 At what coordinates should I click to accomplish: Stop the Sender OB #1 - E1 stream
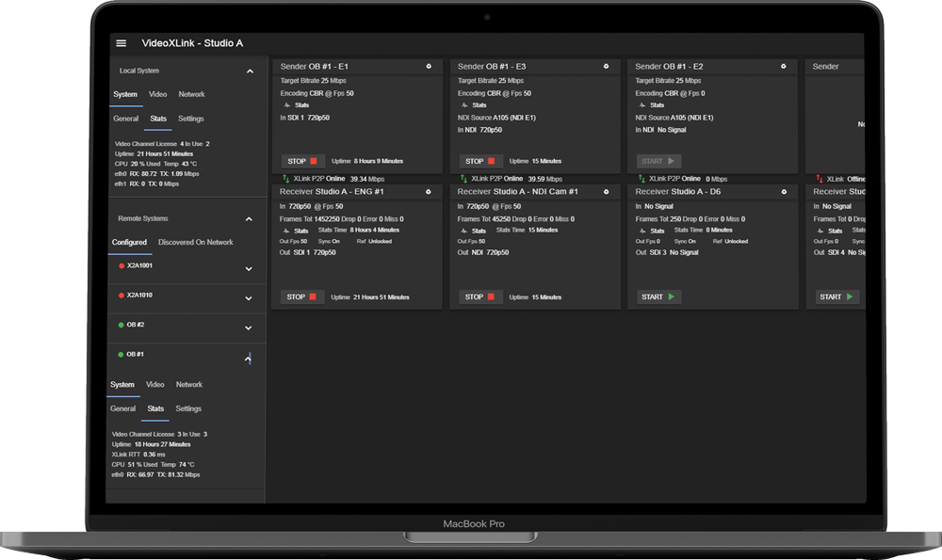click(x=302, y=161)
